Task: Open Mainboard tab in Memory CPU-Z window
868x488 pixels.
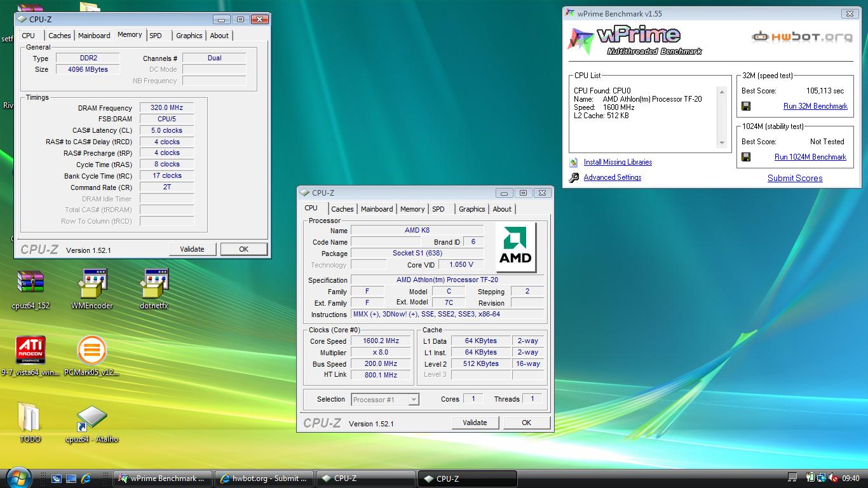Action: click(94, 36)
